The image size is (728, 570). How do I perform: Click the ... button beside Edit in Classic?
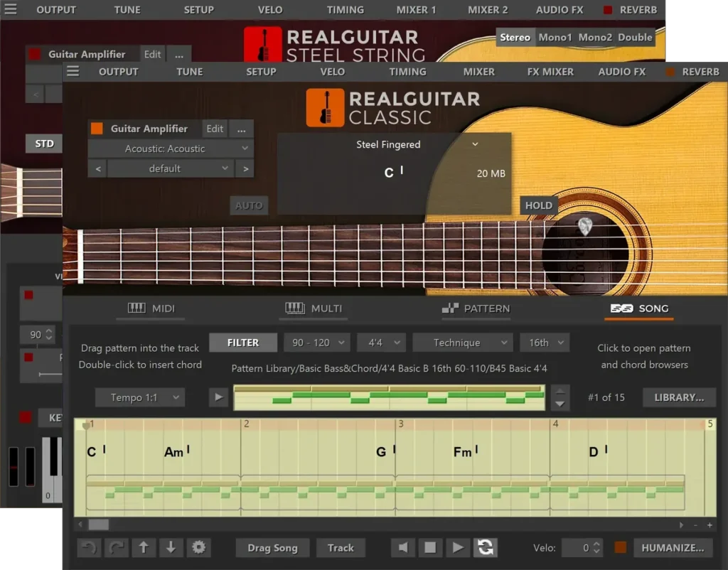click(x=242, y=129)
